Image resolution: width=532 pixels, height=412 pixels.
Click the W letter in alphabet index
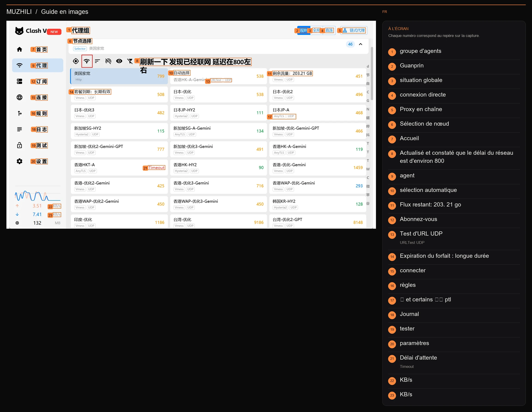[368, 169]
